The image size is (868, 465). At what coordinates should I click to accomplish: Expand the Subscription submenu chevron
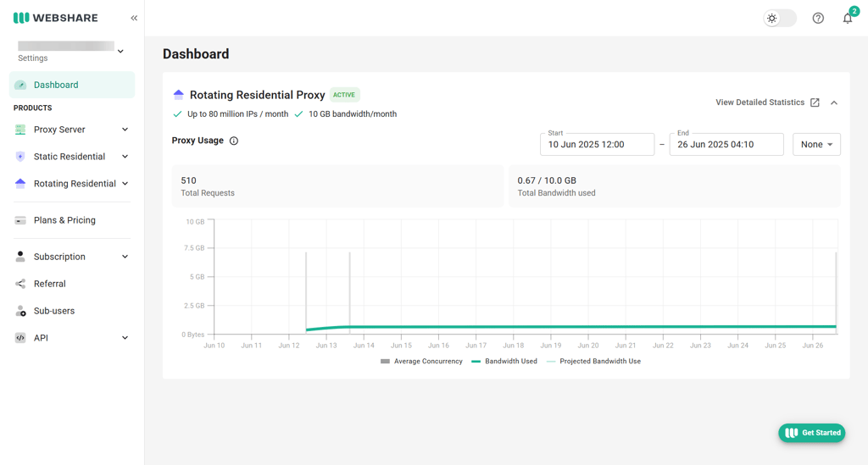(125, 257)
